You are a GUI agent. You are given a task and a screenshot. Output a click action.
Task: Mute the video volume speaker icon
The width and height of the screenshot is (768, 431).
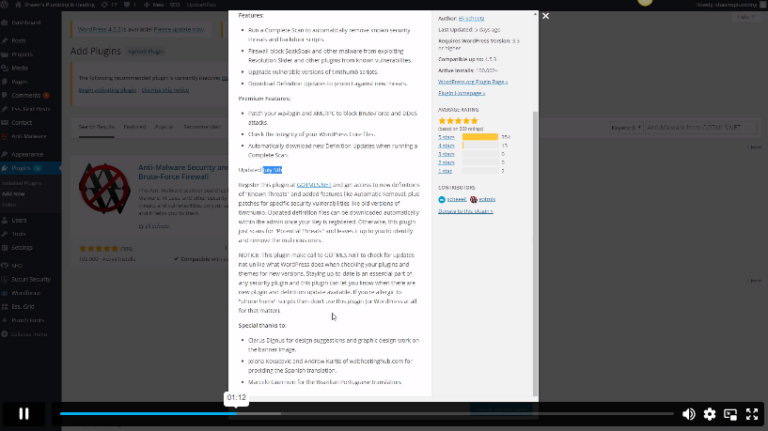pyautogui.click(x=689, y=414)
